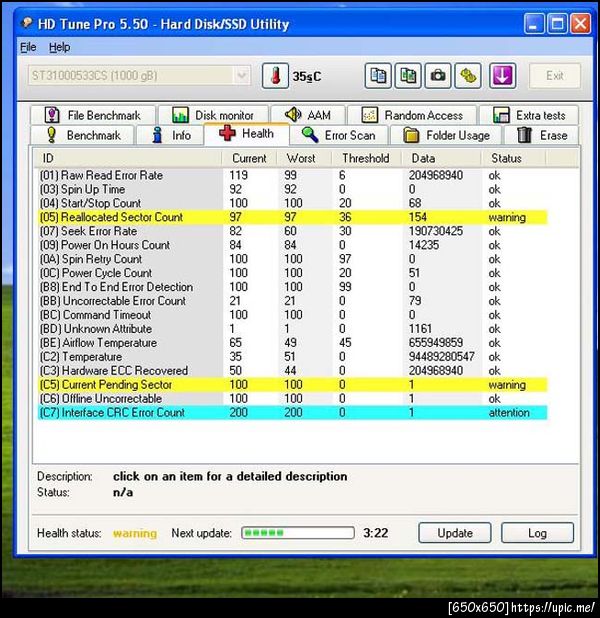
Task: Select the (BD) Unknown Attribute row
Action: (x=292, y=329)
